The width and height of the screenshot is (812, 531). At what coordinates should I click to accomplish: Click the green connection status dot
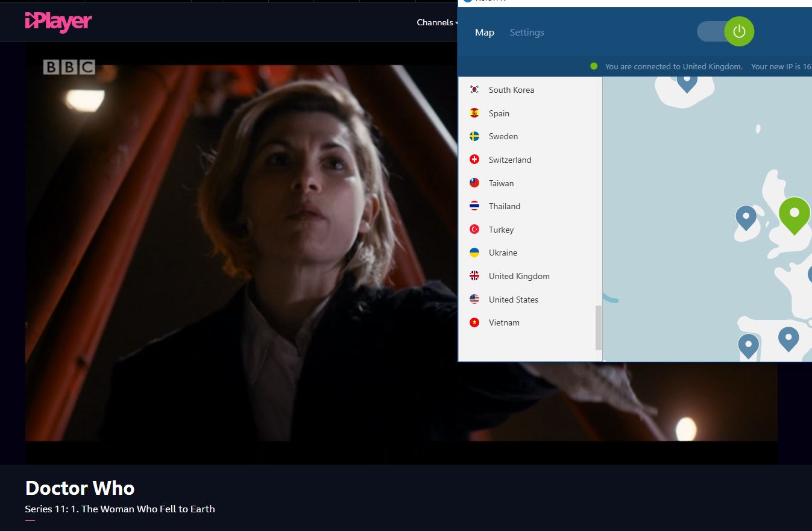(594, 66)
